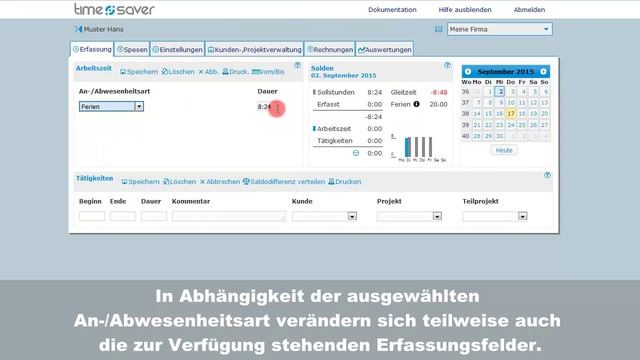Go to next month in calendar
This screenshot has width=640, height=360.
[543, 71]
